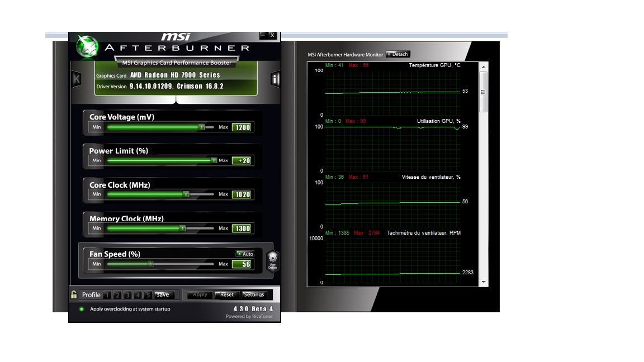644x362 pixels.
Task: Click the monitor scrollbar up arrow
Action: tap(484, 67)
